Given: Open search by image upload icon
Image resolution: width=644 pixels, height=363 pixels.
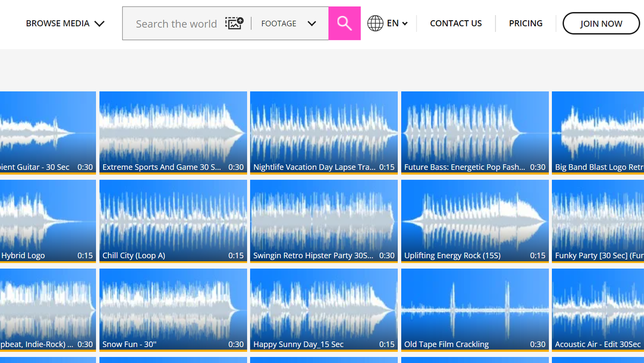Looking at the screenshot, I should click(234, 23).
